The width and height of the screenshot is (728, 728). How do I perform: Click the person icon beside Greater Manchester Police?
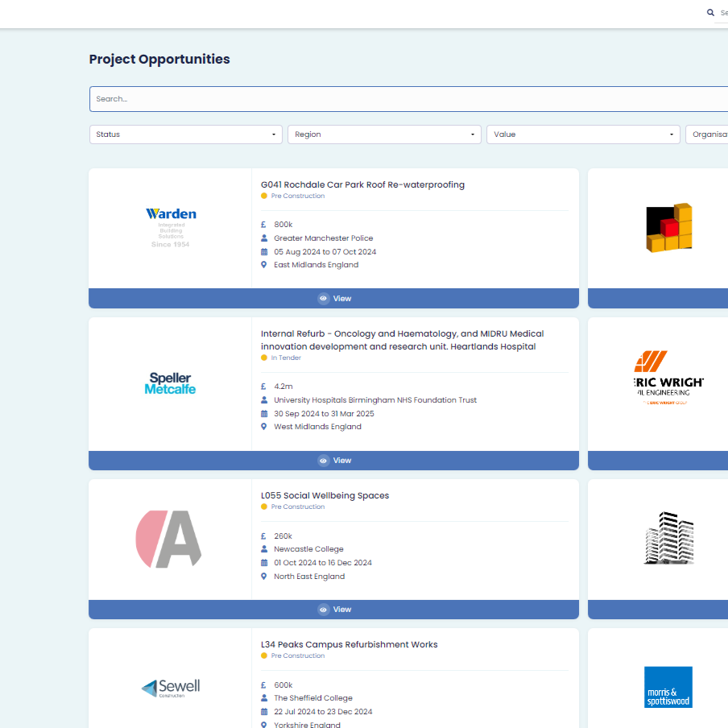pyautogui.click(x=264, y=238)
